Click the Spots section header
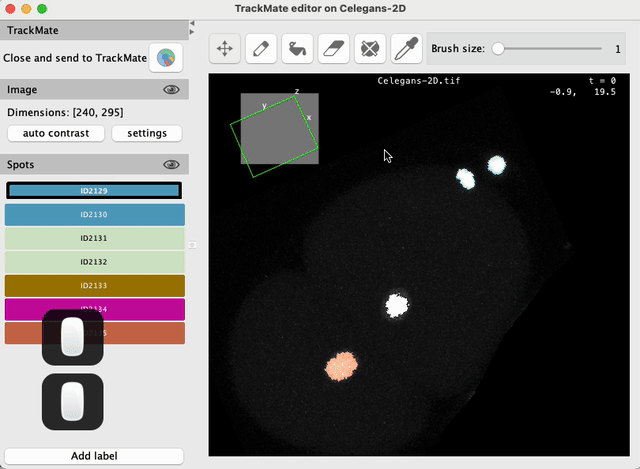Viewport: 640px width, 469px height. tap(94, 164)
